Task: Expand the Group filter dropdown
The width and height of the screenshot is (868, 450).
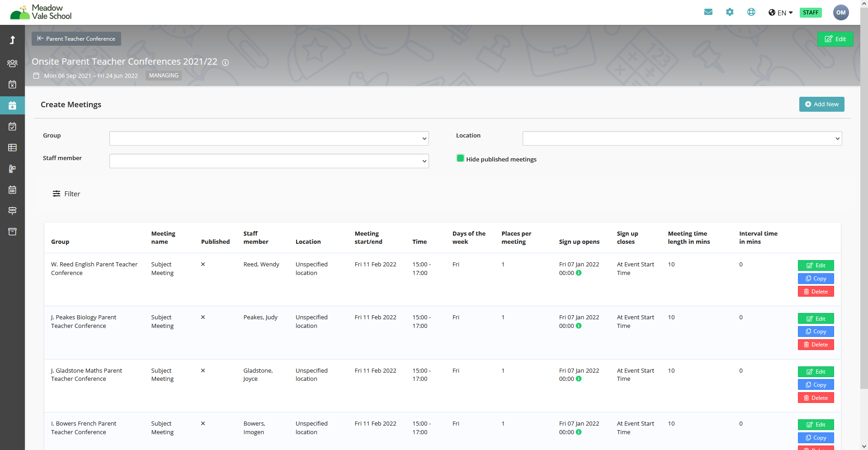Action: pyautogui.click(x=269, y=138)
